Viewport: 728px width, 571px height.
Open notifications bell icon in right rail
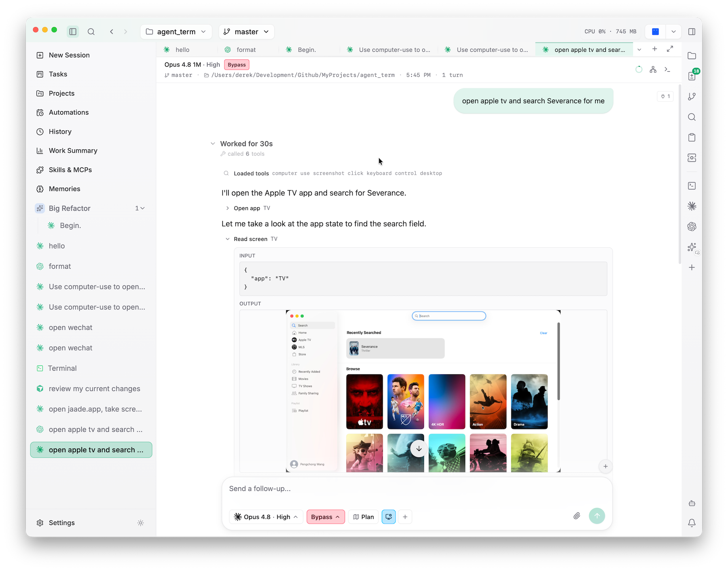click(x=692, y=523)
